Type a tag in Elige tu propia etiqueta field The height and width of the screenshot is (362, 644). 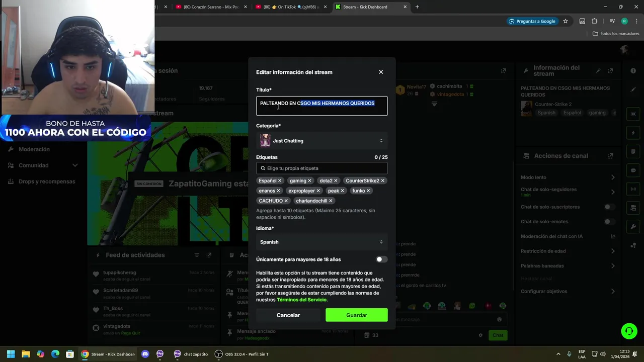[322, 168]
